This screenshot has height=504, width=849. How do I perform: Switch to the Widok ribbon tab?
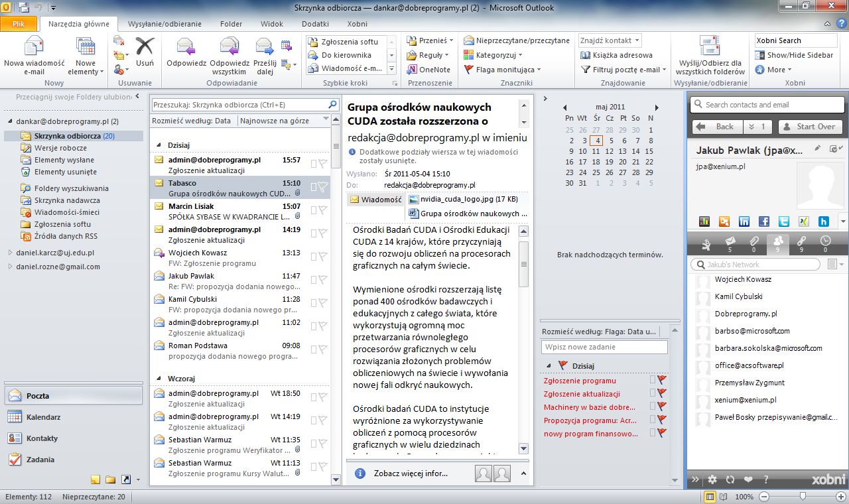(272, 24)
